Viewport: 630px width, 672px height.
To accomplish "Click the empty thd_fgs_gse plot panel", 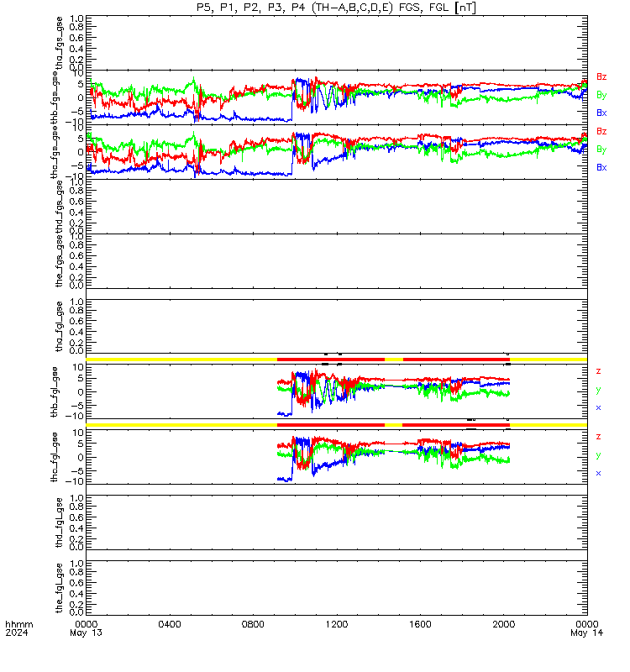I will coord(337,207).
